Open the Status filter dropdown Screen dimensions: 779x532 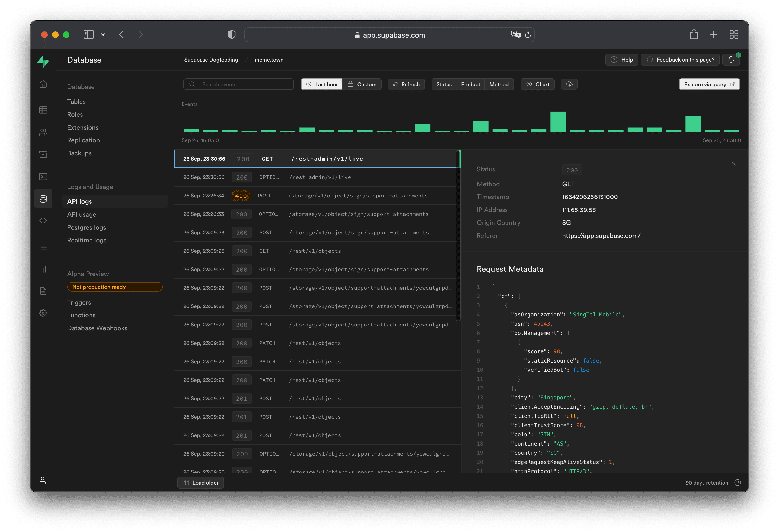coord(444,84)
